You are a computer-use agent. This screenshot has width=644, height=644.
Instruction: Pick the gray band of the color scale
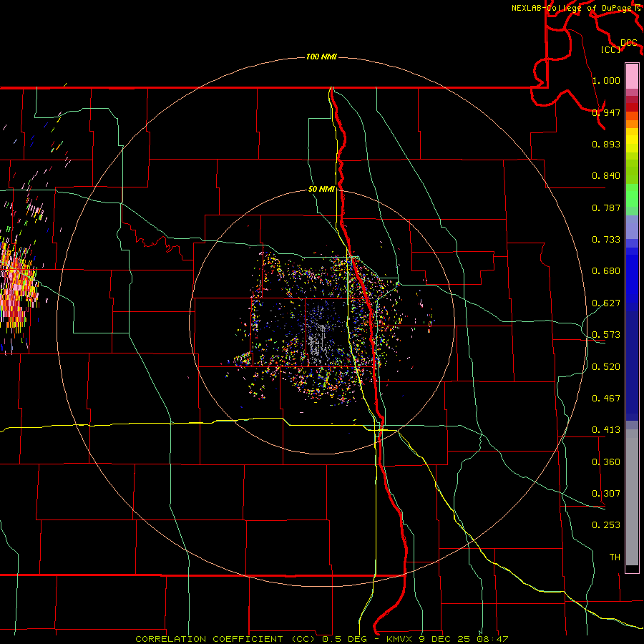coord(632,497)
